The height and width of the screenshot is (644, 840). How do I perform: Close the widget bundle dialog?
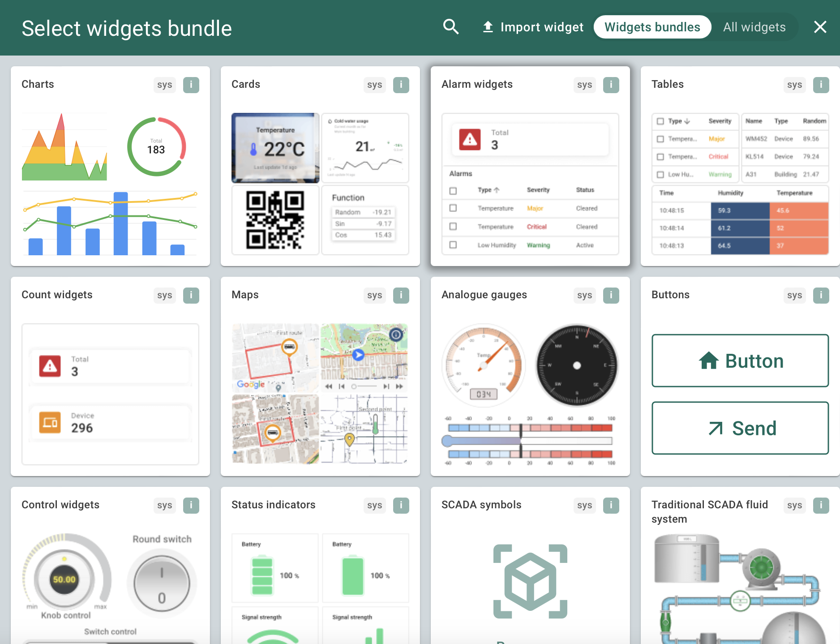[x=820, y=27]
